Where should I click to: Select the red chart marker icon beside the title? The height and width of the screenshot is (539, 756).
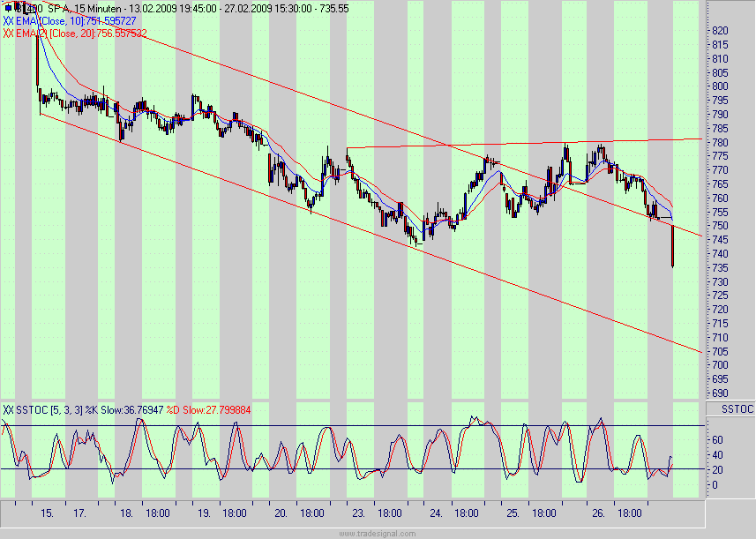pos(18,7)
